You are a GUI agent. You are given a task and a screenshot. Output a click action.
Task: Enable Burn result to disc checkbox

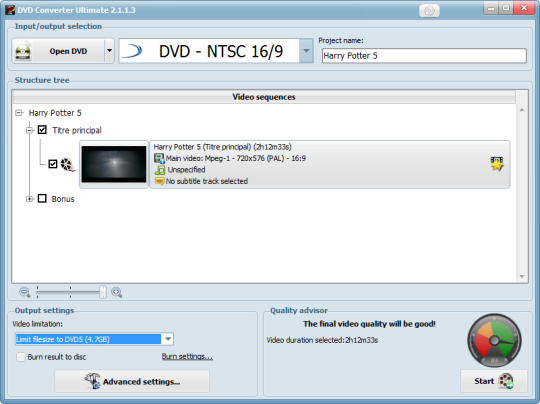(21, 357)
